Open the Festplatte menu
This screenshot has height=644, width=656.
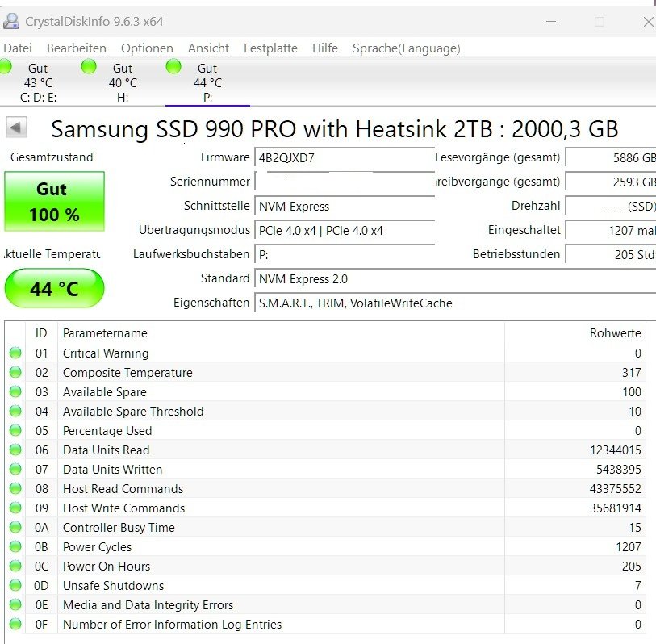point(270,48)
